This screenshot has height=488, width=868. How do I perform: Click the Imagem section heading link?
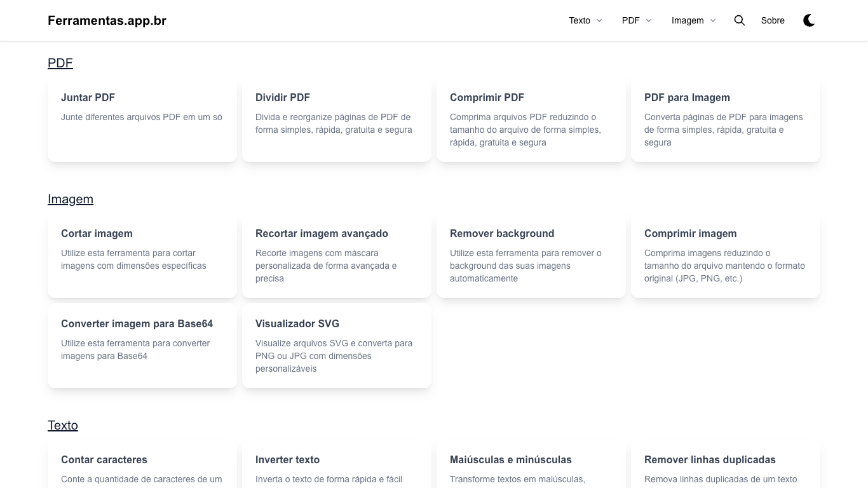(71, 199)
